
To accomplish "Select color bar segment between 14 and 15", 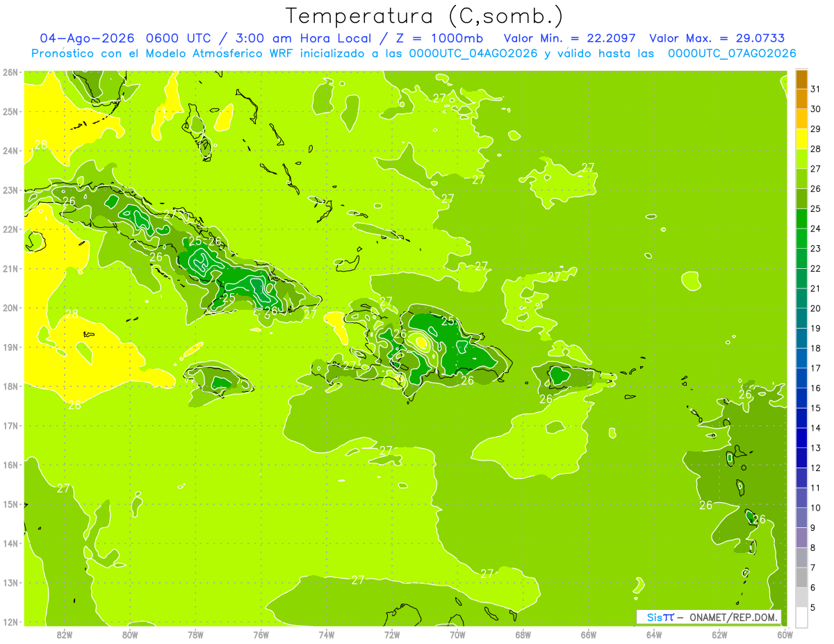I will coord(802,418).
